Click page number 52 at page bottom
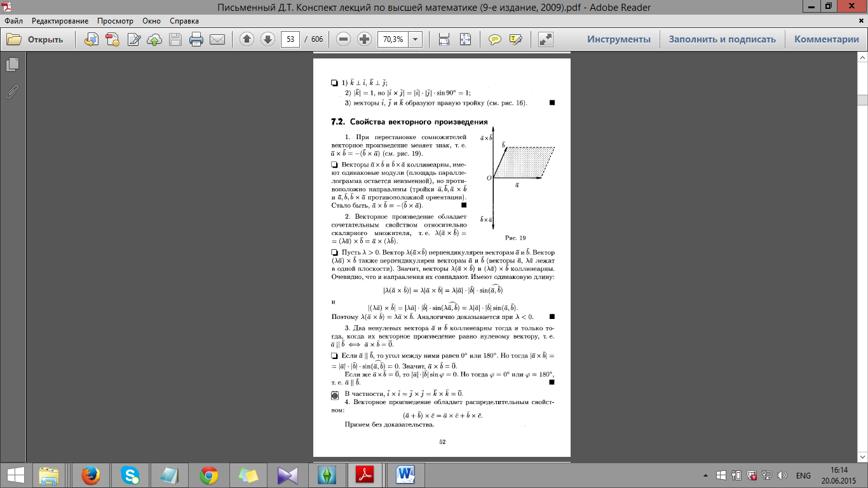868x488 pixels. [x=442, y=442]
